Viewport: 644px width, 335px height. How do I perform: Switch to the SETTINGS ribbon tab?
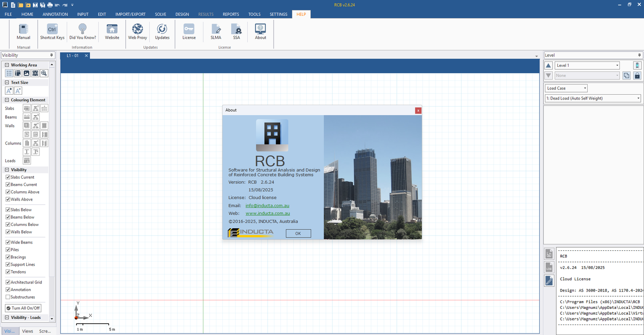(x=279, y=14)
